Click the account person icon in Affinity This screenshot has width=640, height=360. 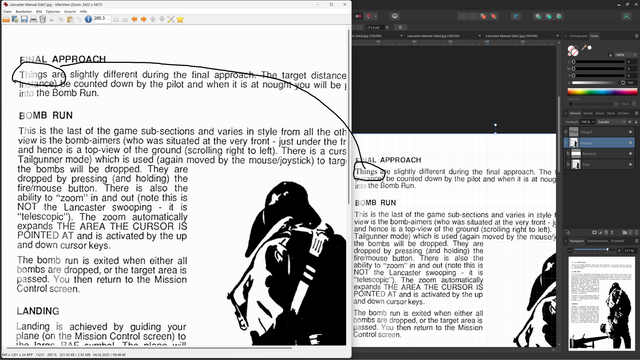point(626,16)
